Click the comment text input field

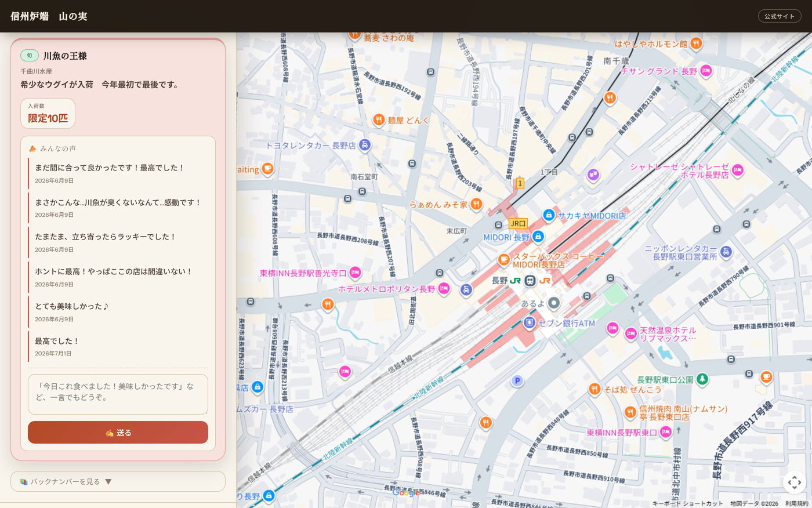(118, 394)
